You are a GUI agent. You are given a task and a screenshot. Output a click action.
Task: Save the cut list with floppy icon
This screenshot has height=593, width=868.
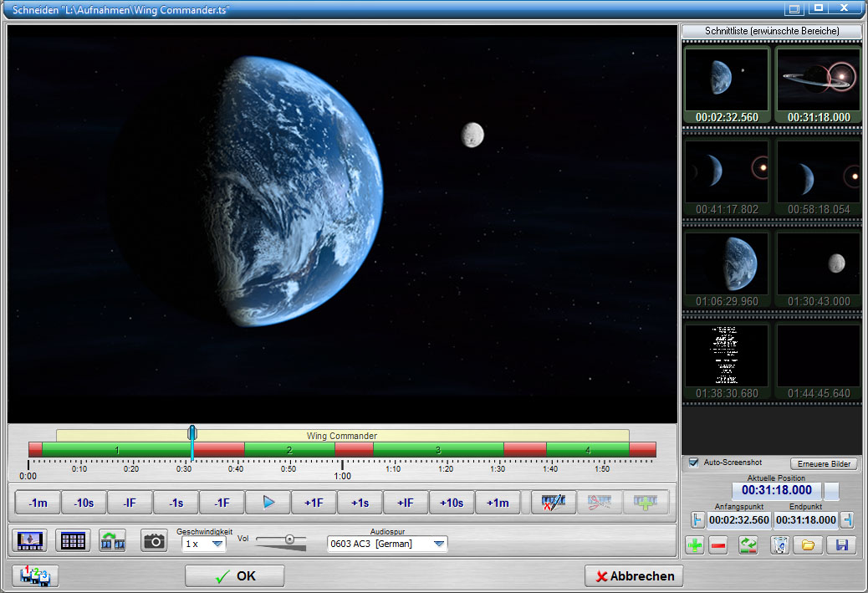(x=842, y=545)
